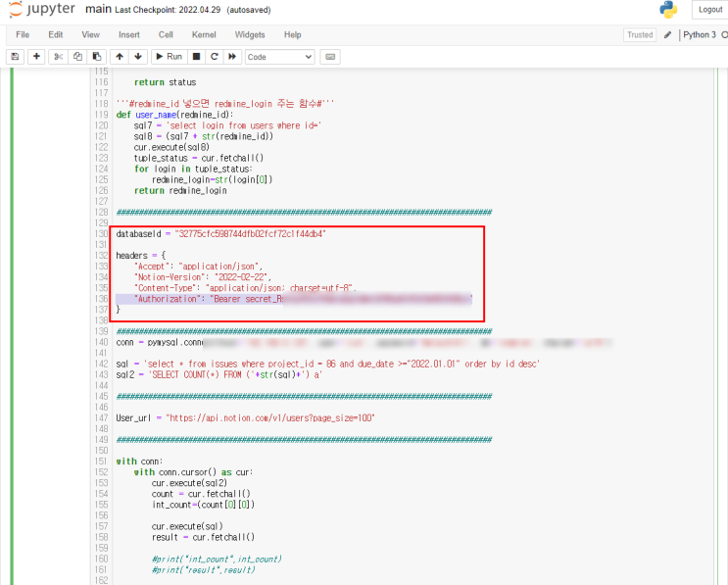The height and width of the screenshot is (585, 728).
Task: Click the 'with conn:' line
Action: (x=139, y=462)
